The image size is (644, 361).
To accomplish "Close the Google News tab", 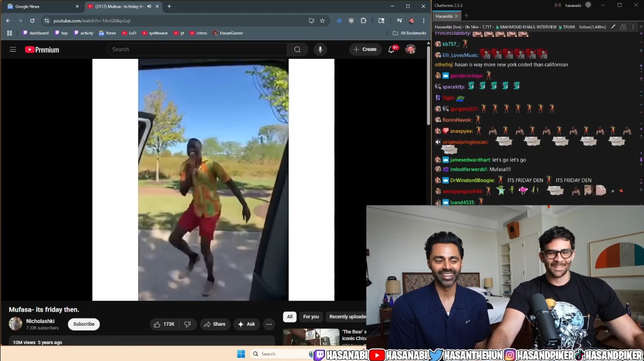I will coord(77,6).
